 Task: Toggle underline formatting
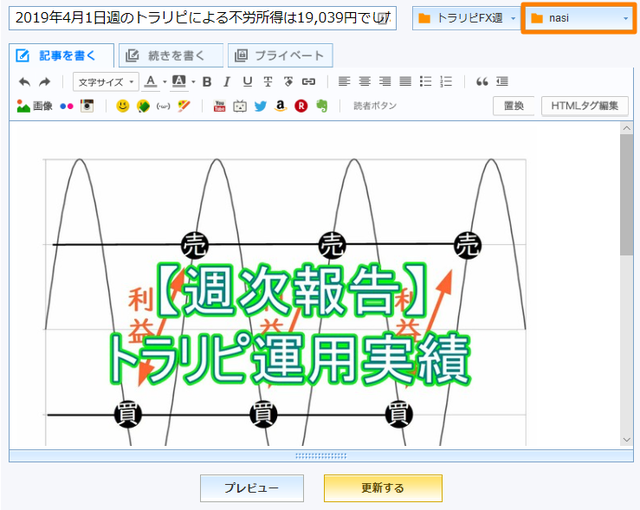(247, 82)
